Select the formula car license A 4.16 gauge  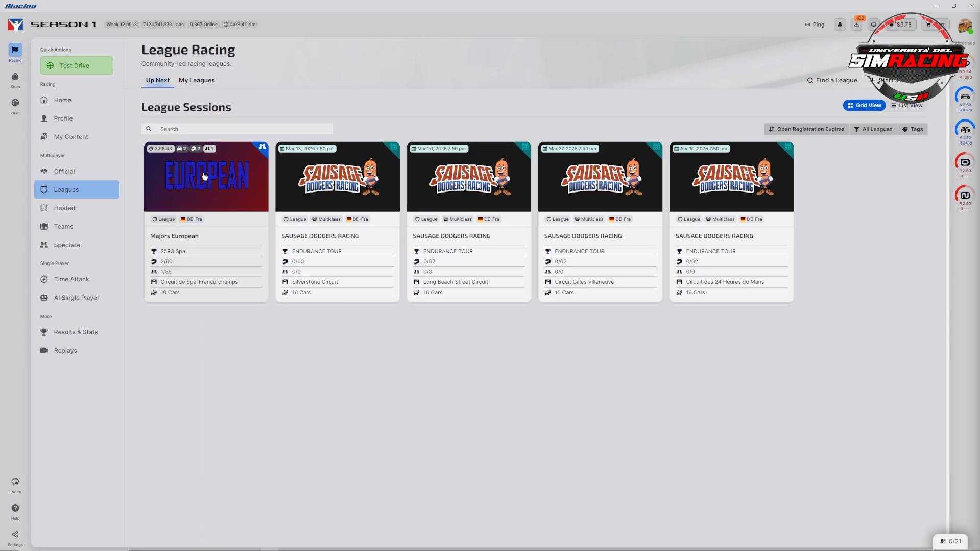pos(965,132)
